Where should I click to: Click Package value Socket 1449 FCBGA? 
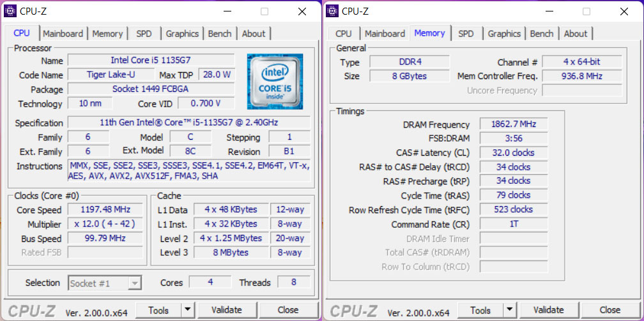pyautogui.click(x=151, y=89)
